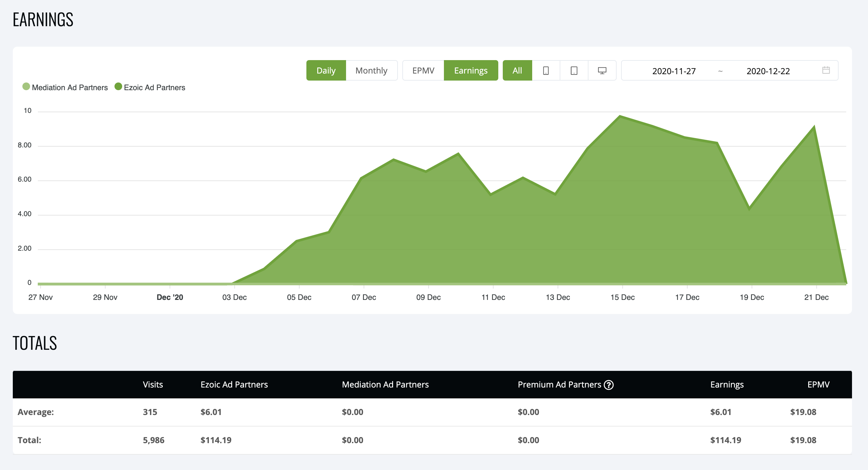868x470 pixels.
Task: Click the Mediation Ad Partners legend dot
Action: click(x=26, y=87)
